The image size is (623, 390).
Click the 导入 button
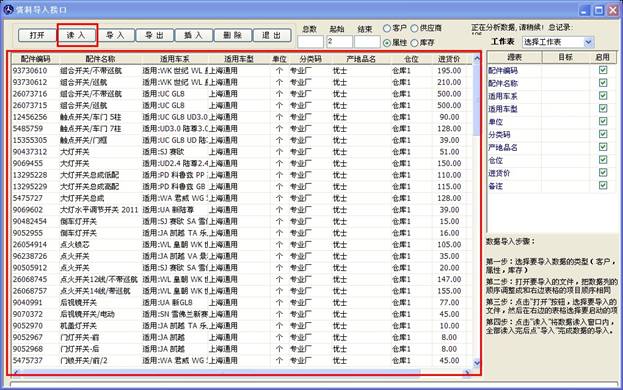coord(115,35)
